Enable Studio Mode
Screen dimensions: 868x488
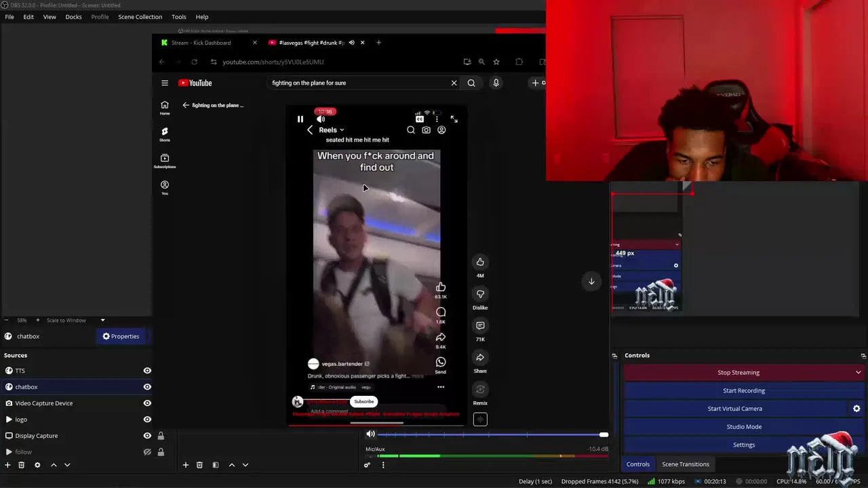point(744,427)
